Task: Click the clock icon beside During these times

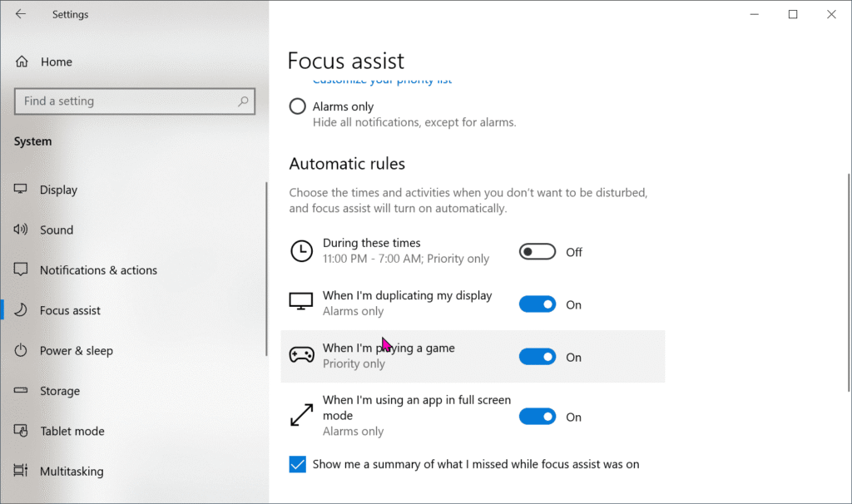Action: point(302,250)
